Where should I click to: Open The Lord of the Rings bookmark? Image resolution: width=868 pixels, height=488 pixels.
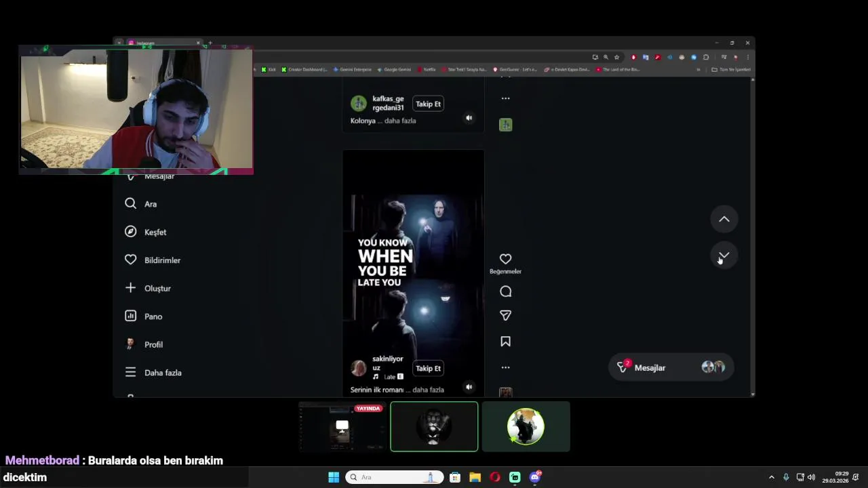[618, 69]
